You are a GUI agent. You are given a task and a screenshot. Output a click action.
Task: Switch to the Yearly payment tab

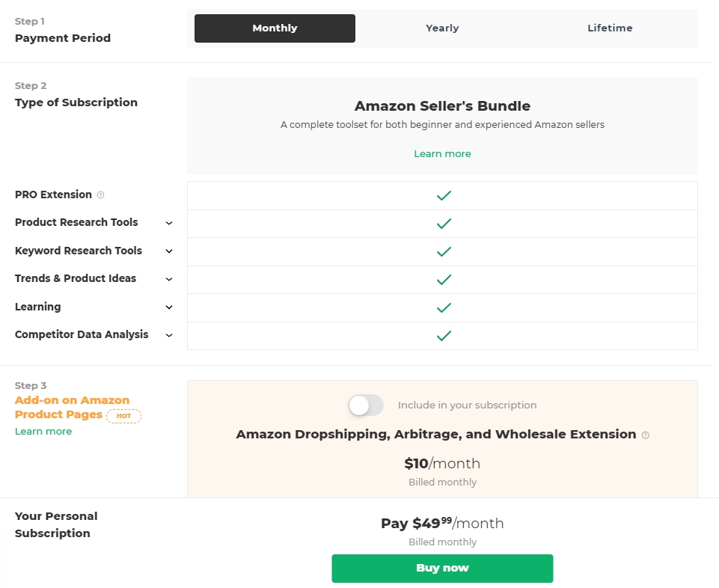[x=442, y=28]
